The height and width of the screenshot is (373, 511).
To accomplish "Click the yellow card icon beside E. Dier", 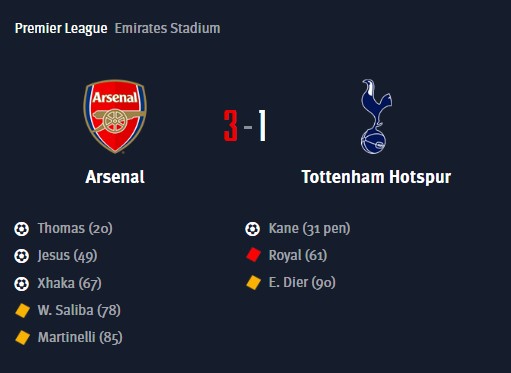I will click(253, 282).
